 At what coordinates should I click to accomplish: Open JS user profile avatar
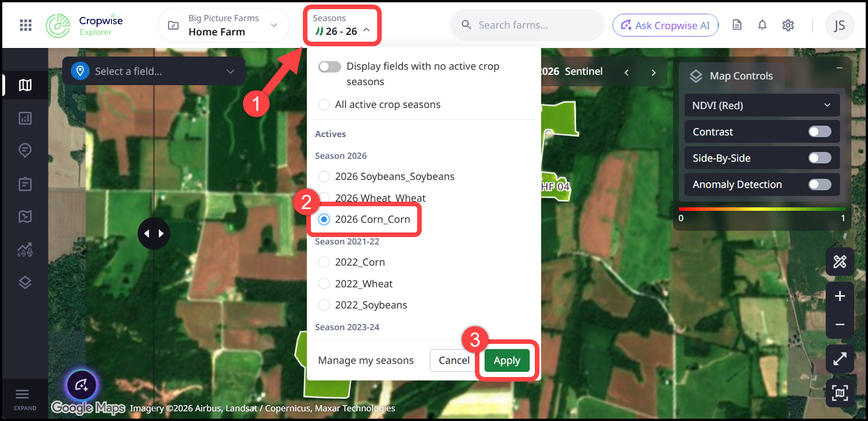[839, 25]
